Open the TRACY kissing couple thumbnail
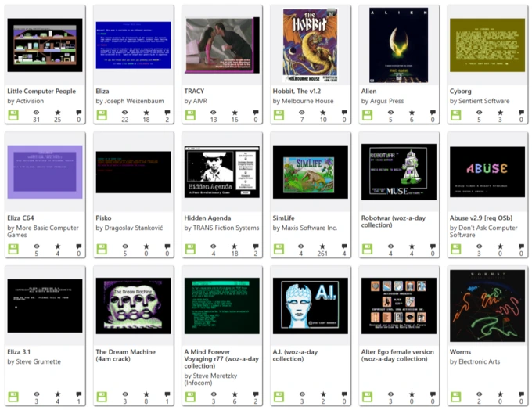Screen dimensions: 532x410 tap(222, 45)
